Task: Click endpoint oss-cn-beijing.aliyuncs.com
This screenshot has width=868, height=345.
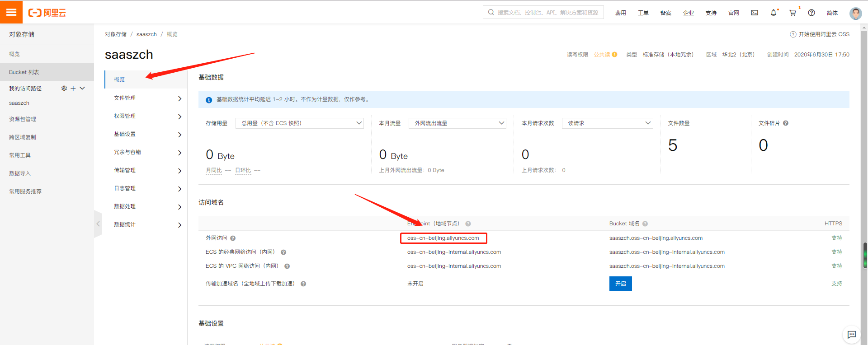Action: point(443,238)
